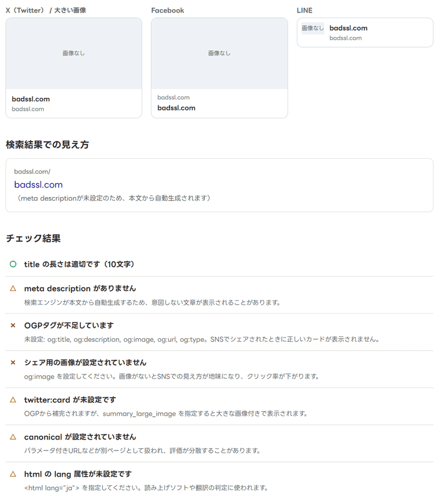Click the gray badssl.com domain in LINE card
Image resolution: width=439 pixels, height=504 pixels.
coord(345,38)
